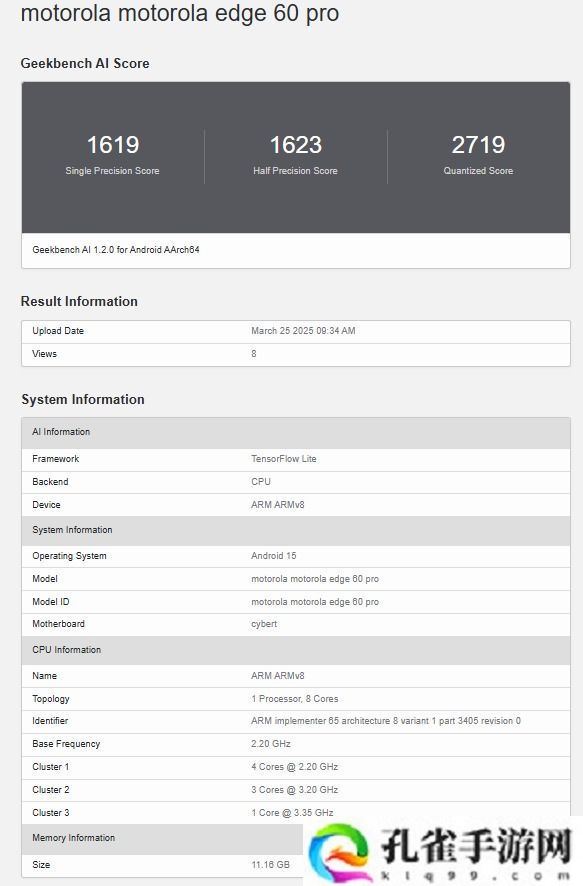Click the '2.20 GHz' base frequency value

point(271,745)
